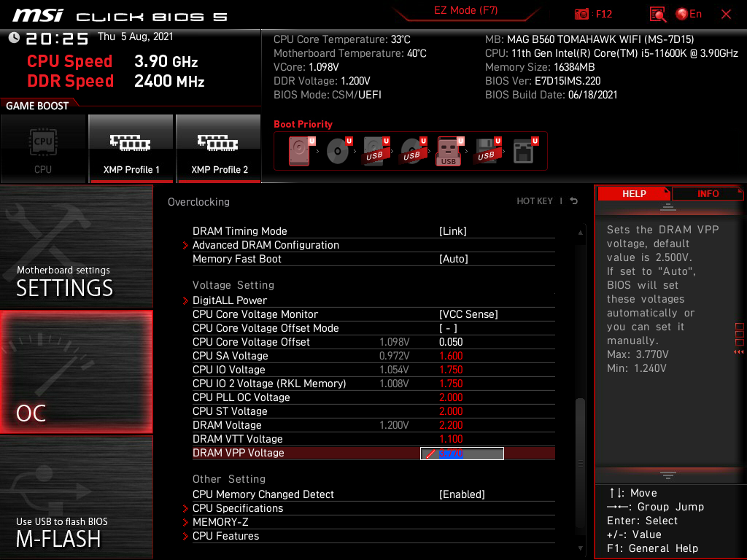
Task: Select CPU PLL OC Voltage row
Action: tap(373, 397)
